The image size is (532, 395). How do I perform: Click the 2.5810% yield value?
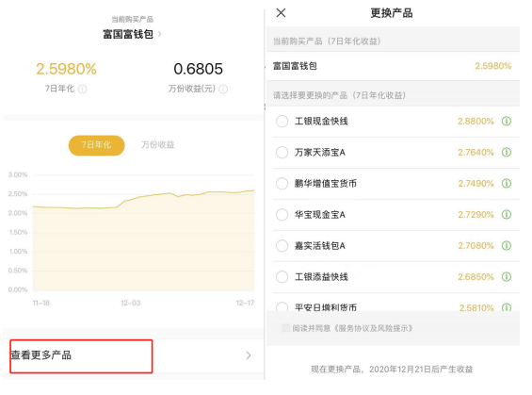click(x=476, y=307)
